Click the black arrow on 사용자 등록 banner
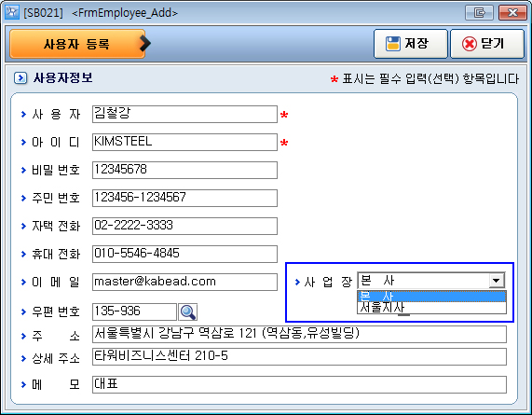The width and height of the screenshot is (532, 415). click(144, 44)
